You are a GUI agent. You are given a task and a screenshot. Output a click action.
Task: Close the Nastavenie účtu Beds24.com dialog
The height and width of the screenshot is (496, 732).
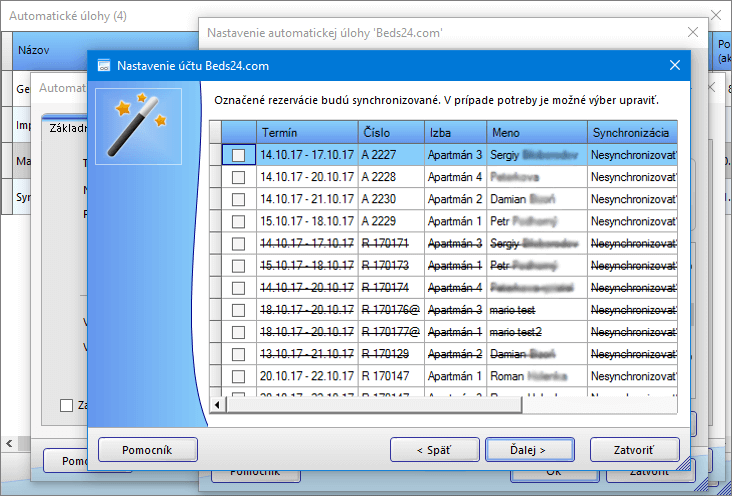tap(675, 66)
